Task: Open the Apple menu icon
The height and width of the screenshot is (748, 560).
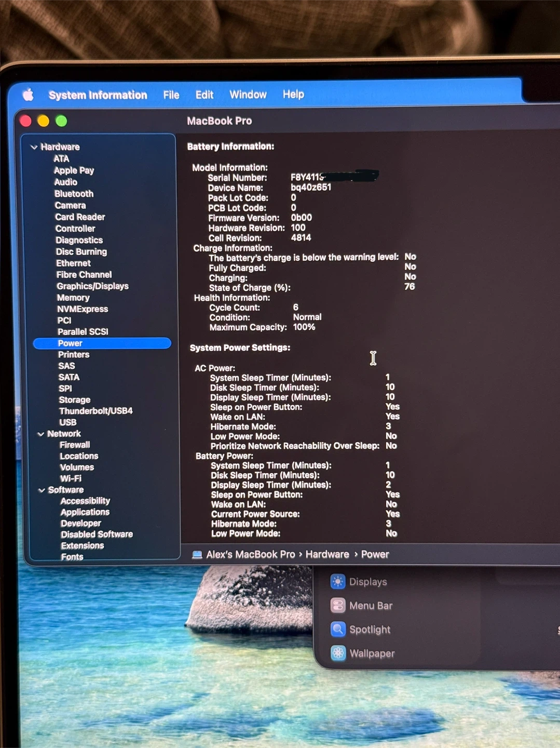Action: [x=28, y=95]
